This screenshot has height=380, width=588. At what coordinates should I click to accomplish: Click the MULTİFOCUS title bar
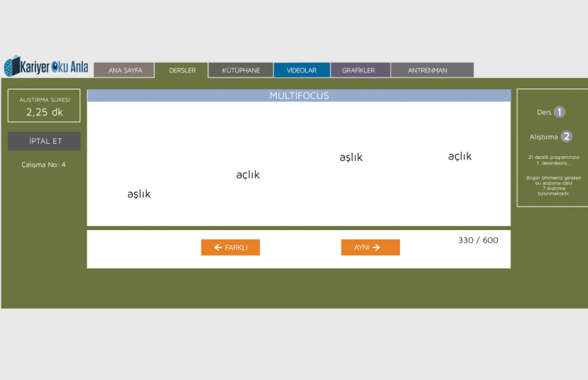(x=299, y=95)
